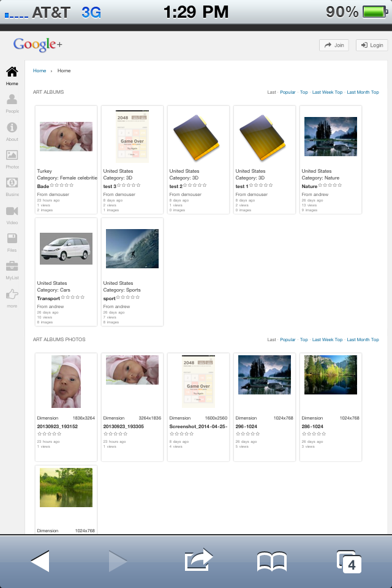Open the 296-1024 photo thumbnail
The image size is (392, 588).
point(265,375)
